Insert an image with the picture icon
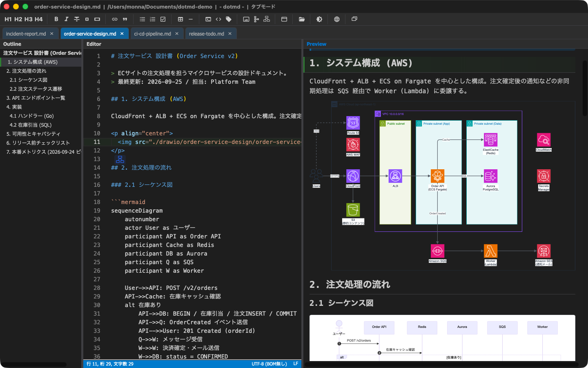Screen dimensions: 588x368 tap(246, 19)
